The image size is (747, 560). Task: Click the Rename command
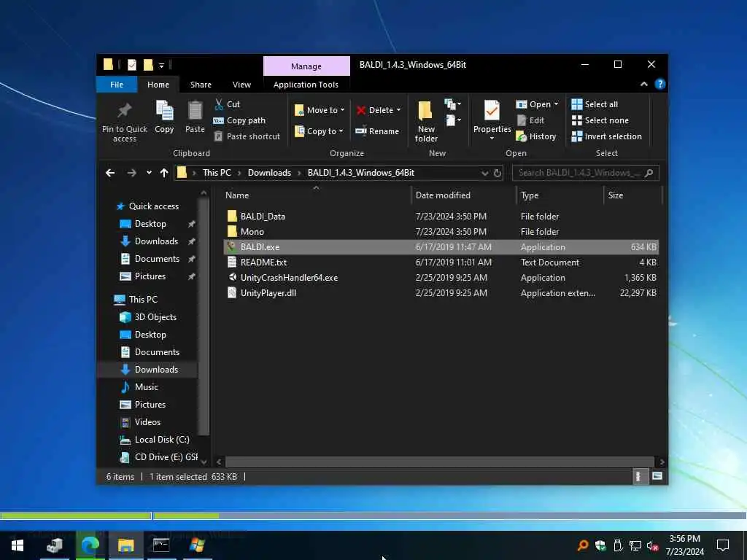(x=377, y=131)
